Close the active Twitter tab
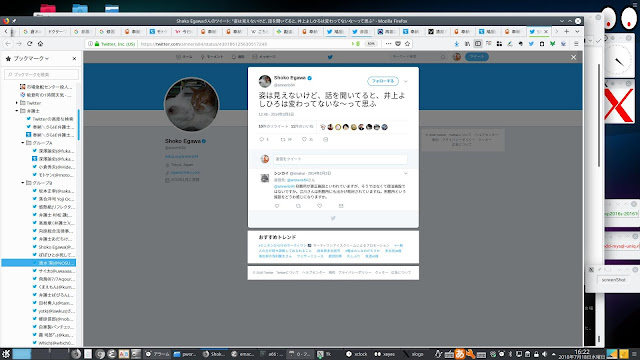This screenshot has width=640, height=360. click(546, 31)
